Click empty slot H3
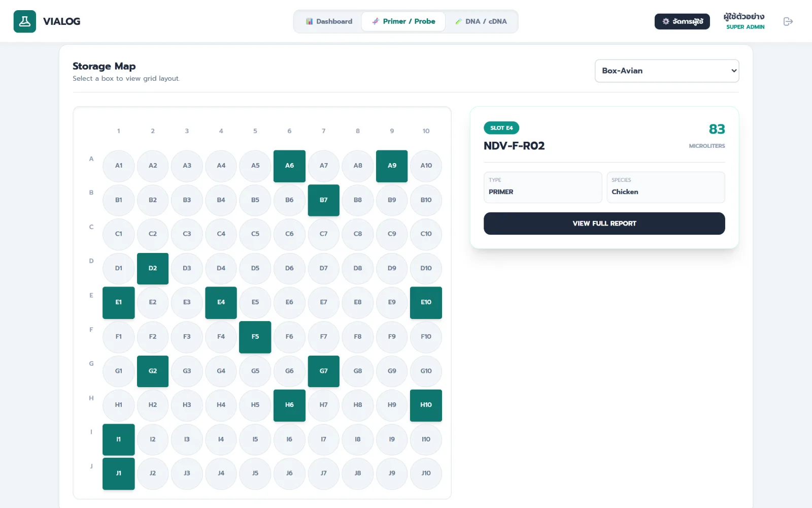The width and height of the screenshot is (812, 508). (x=187, y=405)
